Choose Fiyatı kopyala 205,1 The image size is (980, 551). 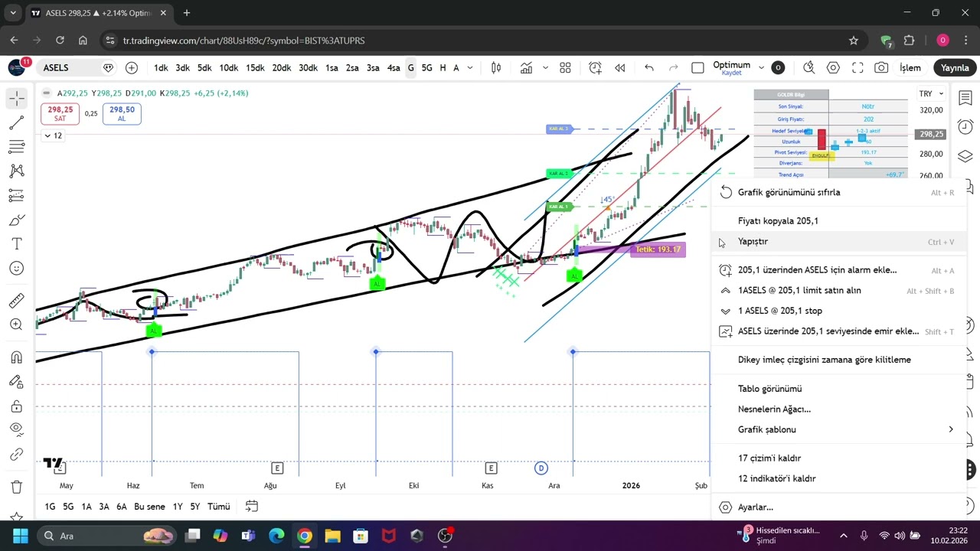(838, 221)
